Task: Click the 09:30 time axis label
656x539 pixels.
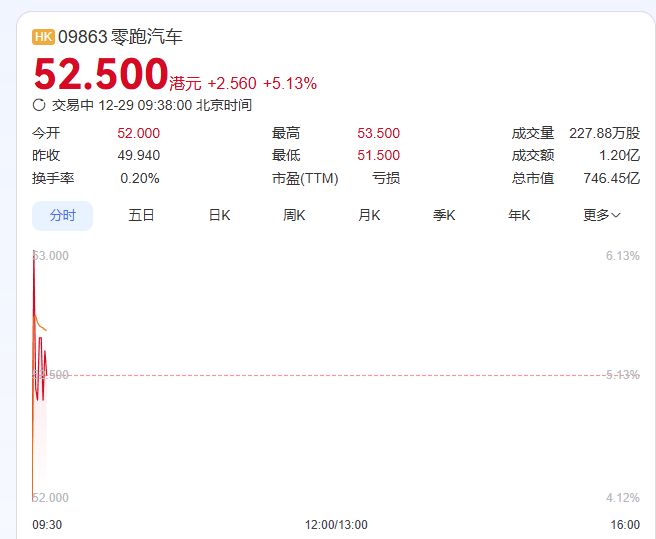Action: point(47,524)
